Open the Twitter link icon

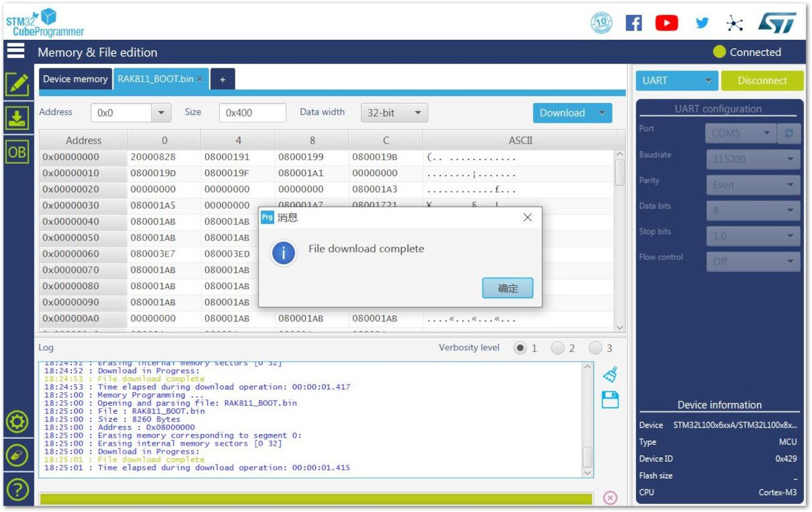(x=702, y=23)
